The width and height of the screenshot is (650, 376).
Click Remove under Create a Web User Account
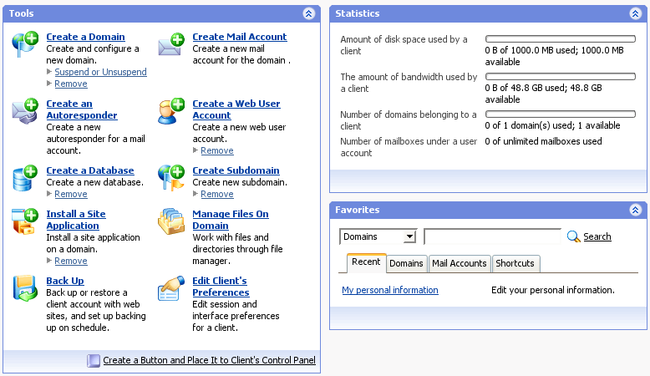217,150
